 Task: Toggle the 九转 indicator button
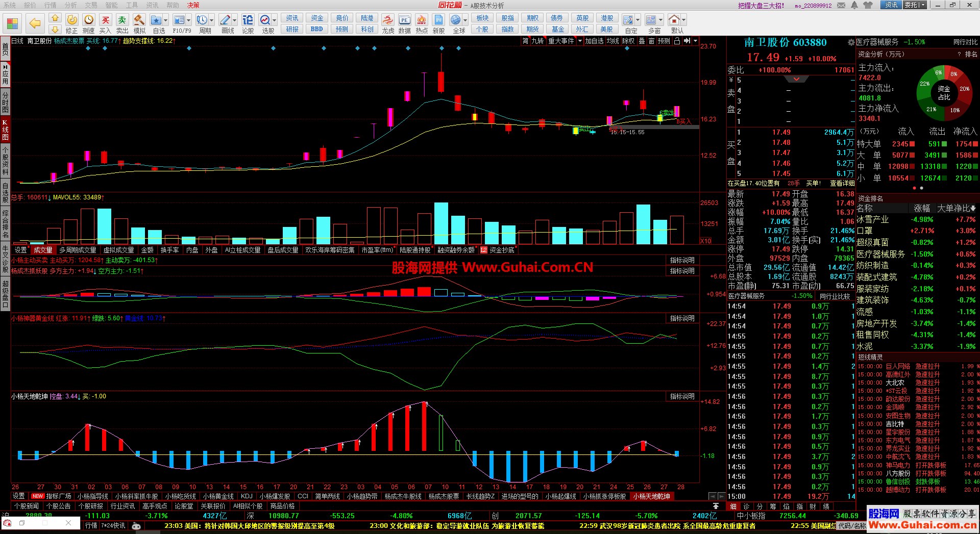538,41
